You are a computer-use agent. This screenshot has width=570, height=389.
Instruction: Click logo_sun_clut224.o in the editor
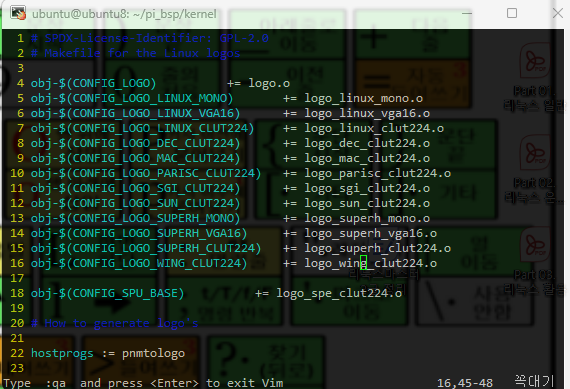click(367, 203)
